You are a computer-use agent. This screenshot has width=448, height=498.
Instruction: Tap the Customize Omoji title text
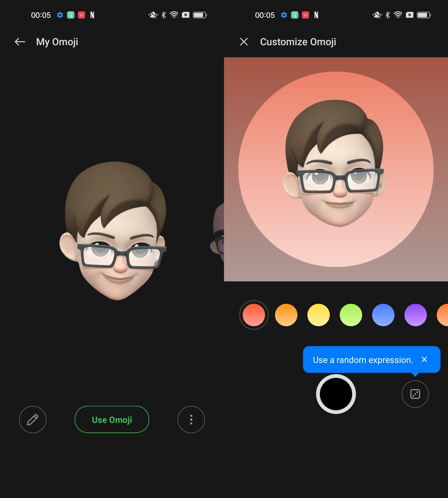click(298, 42)
